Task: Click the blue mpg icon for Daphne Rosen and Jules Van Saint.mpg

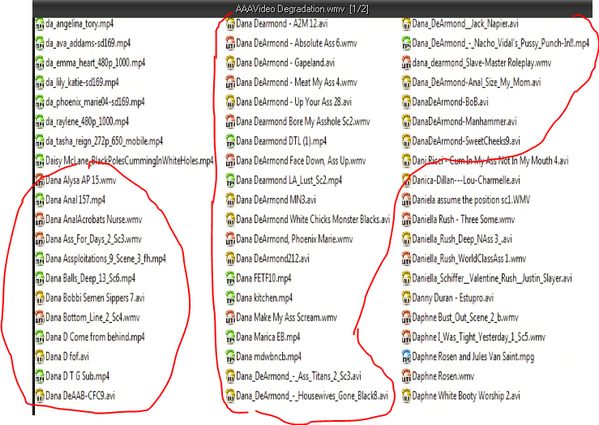Action: coord(406,357)
